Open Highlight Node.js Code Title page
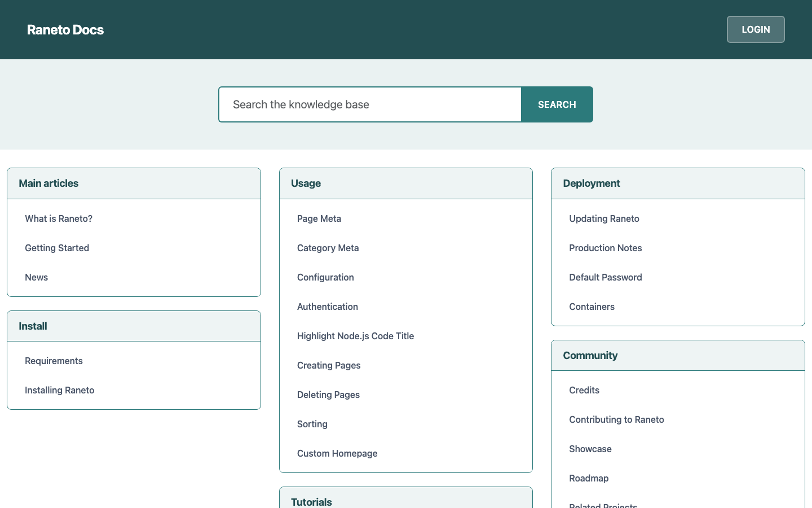The width and height of the screenshot is (812, 508). click(x=355, y=336)
